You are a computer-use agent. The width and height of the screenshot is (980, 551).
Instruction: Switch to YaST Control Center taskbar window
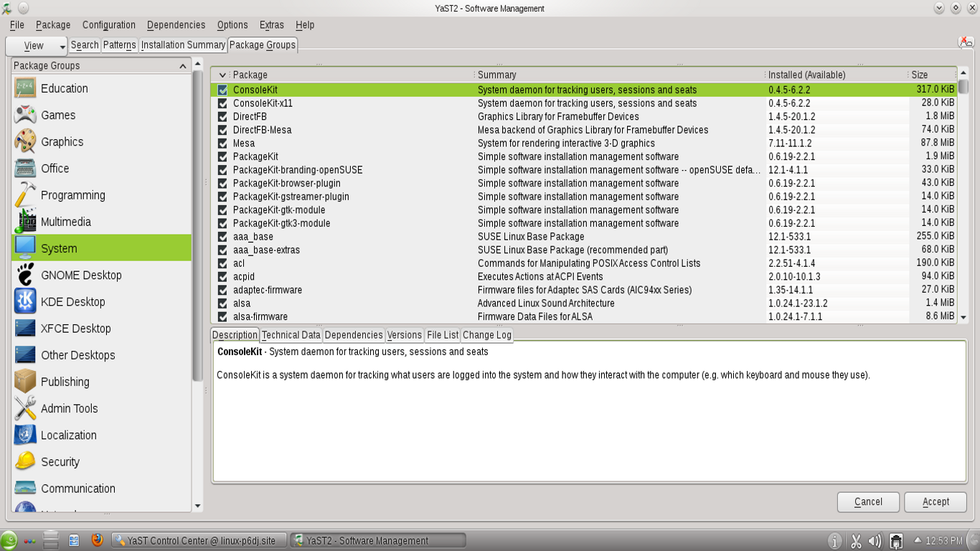point(199,540)
